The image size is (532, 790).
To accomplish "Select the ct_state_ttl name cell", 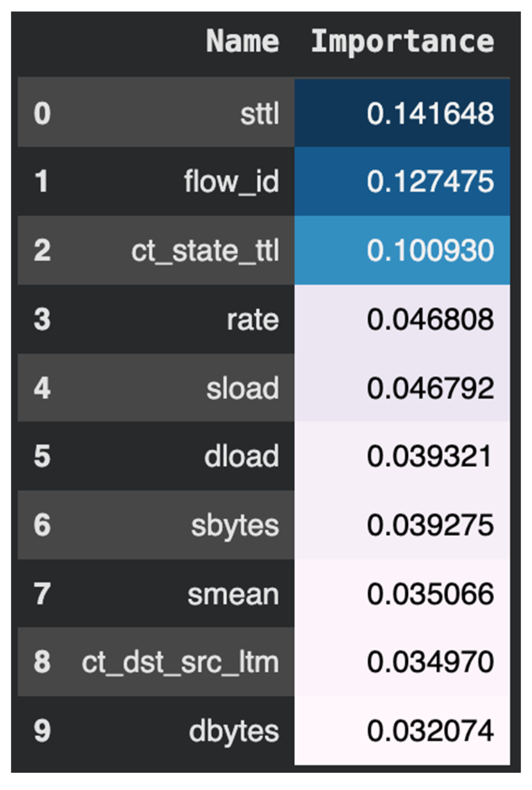I will pyautogui.click(x=205, y=251).
